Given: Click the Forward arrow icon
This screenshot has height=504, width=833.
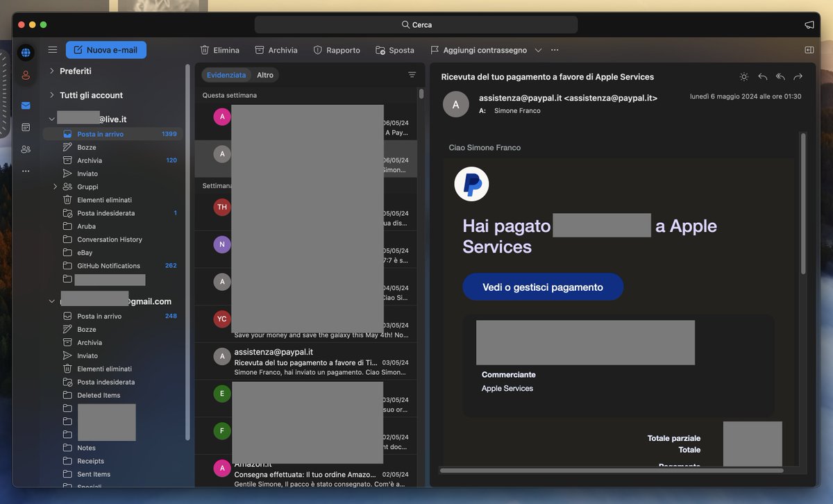Looking at the screenshot, I should pyautogui.click(x=798, y=76).
